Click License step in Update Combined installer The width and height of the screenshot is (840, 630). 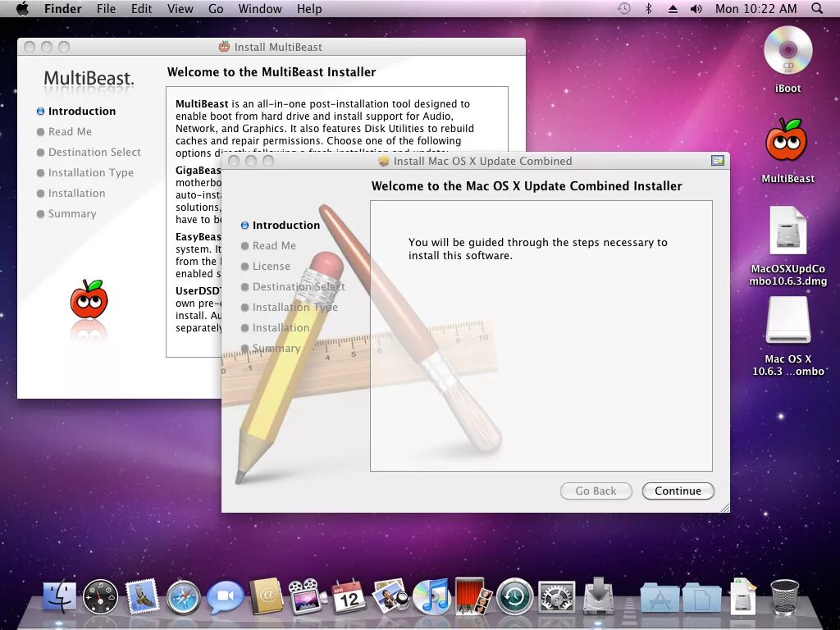[x=266, y=266]
